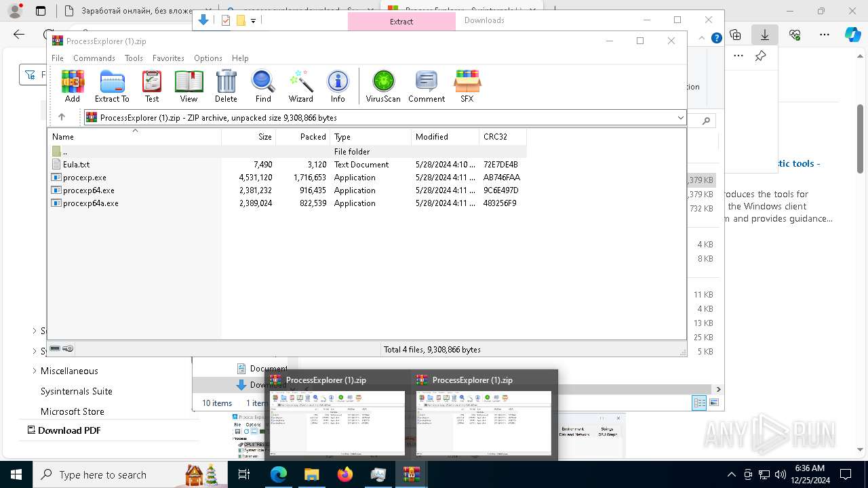This screenshot has width=868, height=488.
Task: Open Sysinternals Suite in the sidebar
Action: pos(77,391)
